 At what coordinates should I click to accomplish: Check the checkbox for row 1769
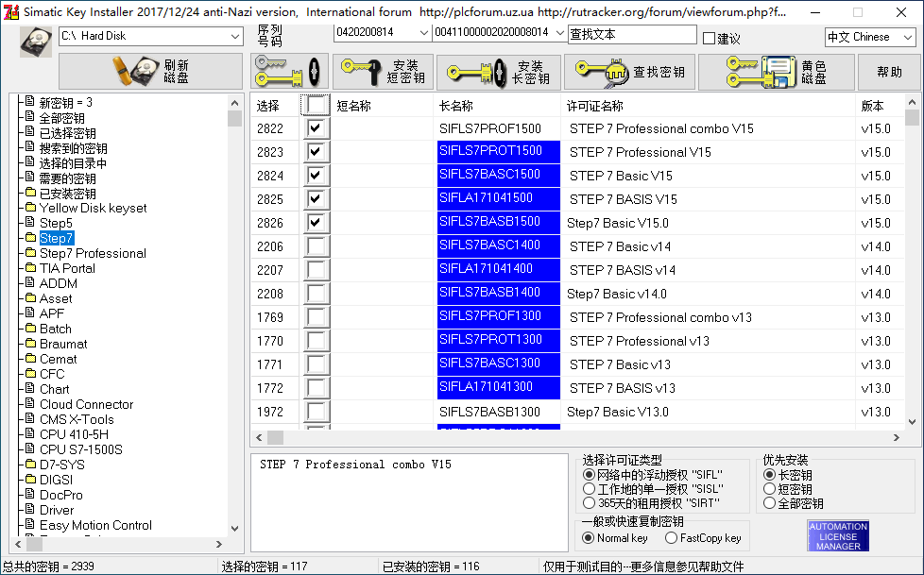click(316, 317)
